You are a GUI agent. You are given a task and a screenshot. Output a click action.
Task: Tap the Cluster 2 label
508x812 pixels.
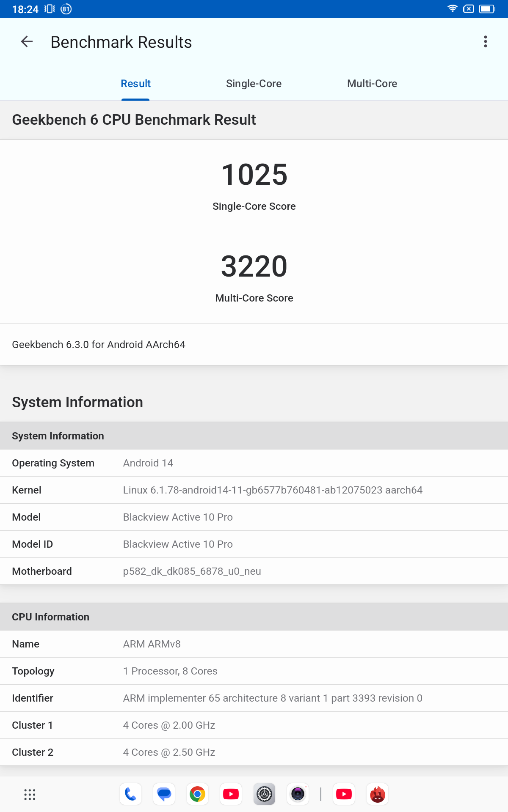33,752
